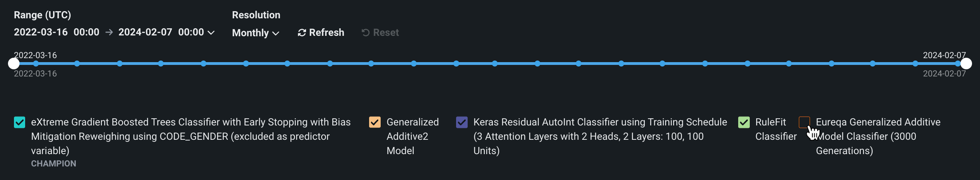
Task: Click the start time 00:00 field
Action: pyautogui.click(x=86, y=32)
